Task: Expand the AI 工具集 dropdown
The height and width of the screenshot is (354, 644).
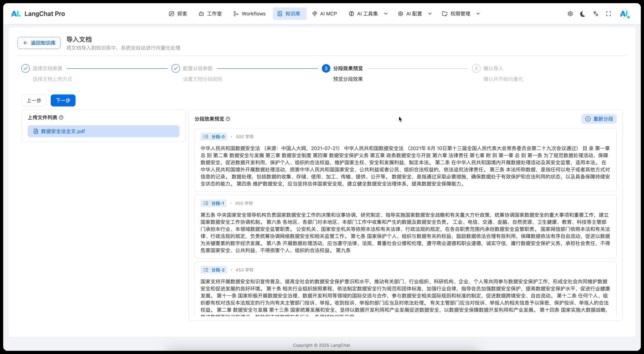Action: [x=368, y=13]
